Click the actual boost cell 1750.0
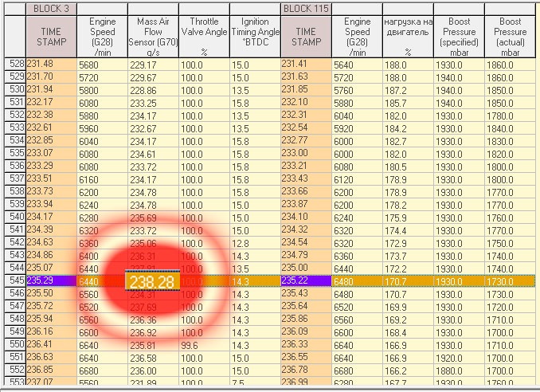This screenshot has width=540, height=392. (x=510, y=243)
